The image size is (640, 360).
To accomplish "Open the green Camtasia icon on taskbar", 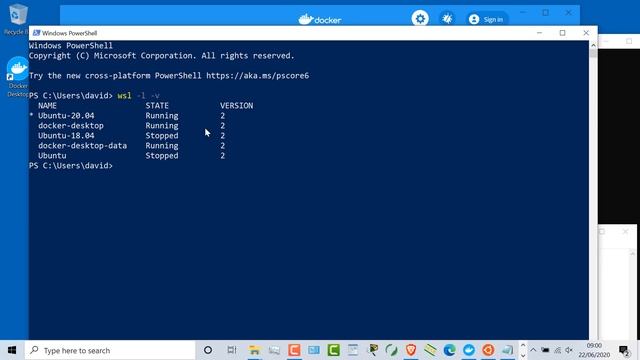I will pos(333,350).
